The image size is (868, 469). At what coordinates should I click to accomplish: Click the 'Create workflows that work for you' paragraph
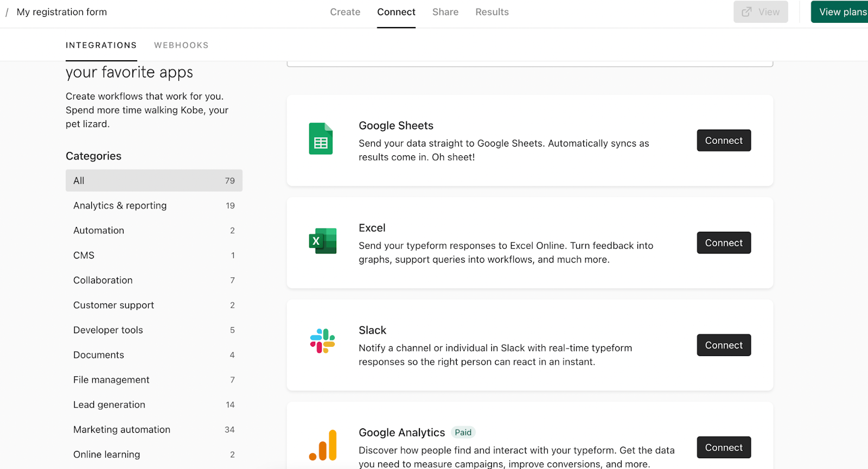tap(147, 110)
